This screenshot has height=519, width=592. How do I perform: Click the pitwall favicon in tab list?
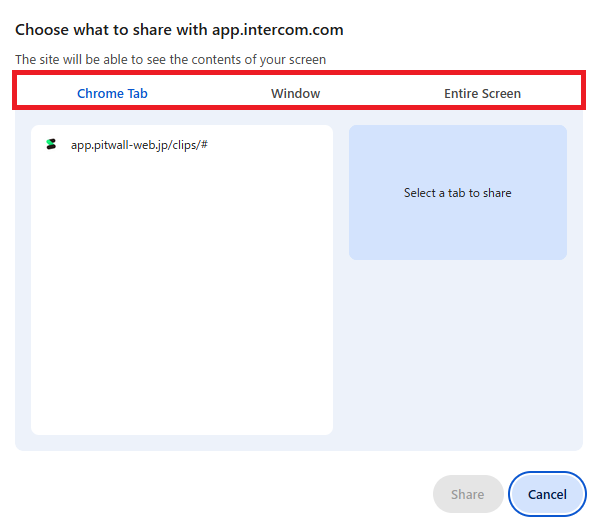[51, 144]
